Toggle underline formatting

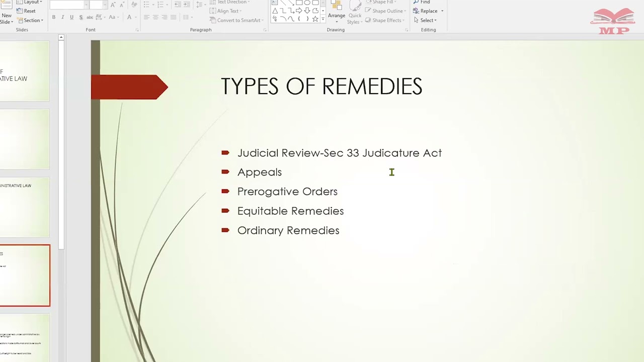[71, 17]
